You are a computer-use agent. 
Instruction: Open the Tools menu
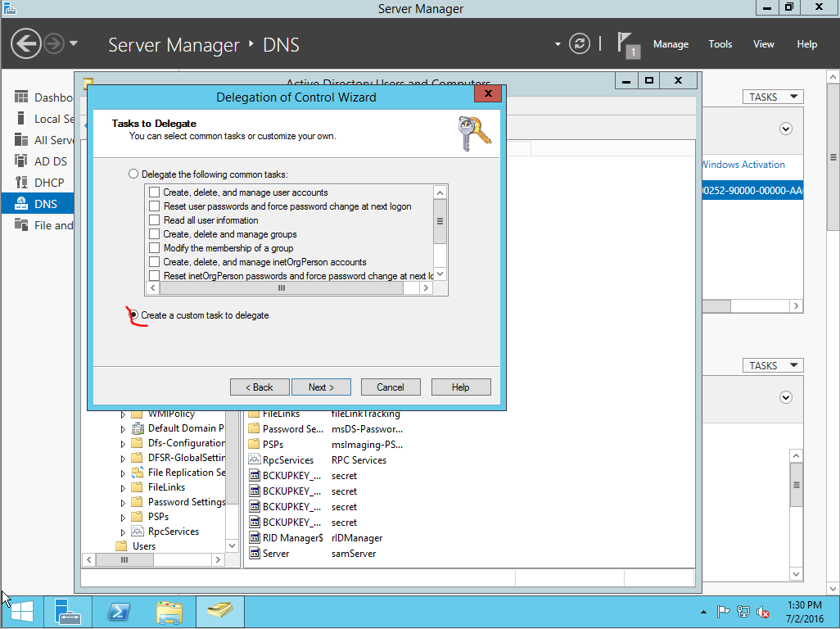(720, 44)
